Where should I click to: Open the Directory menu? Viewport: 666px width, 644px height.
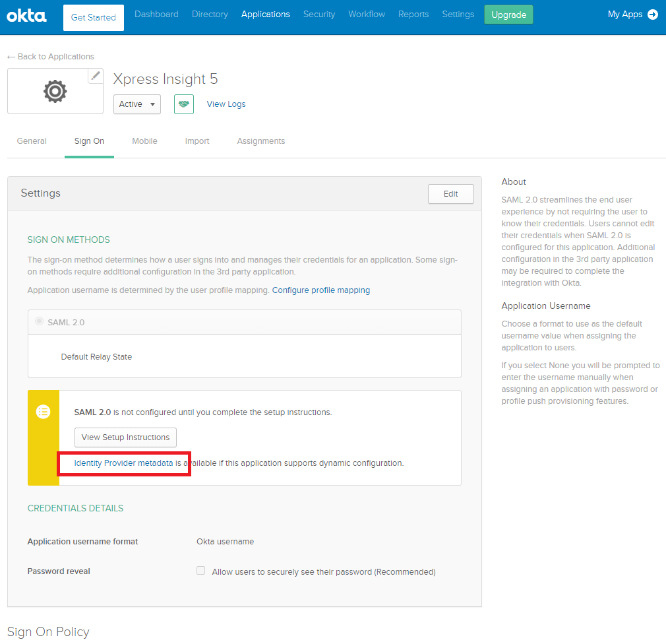[x=210, y=15]
